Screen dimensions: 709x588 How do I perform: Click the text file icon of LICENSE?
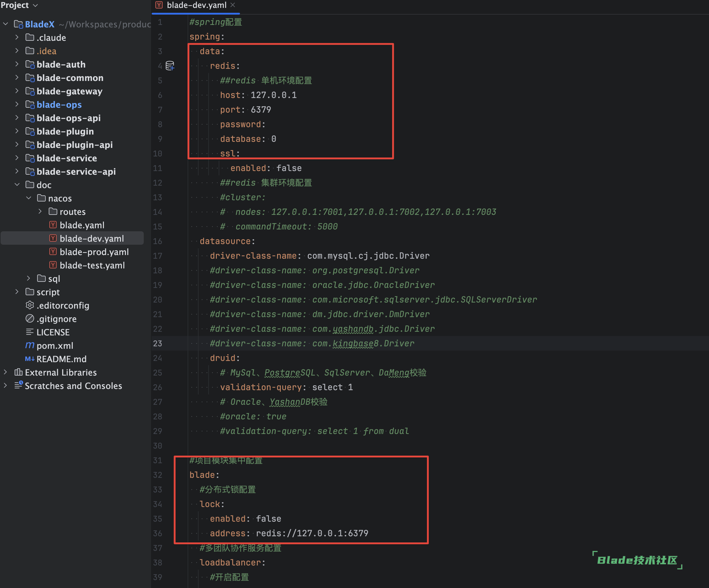click(30, 332)
